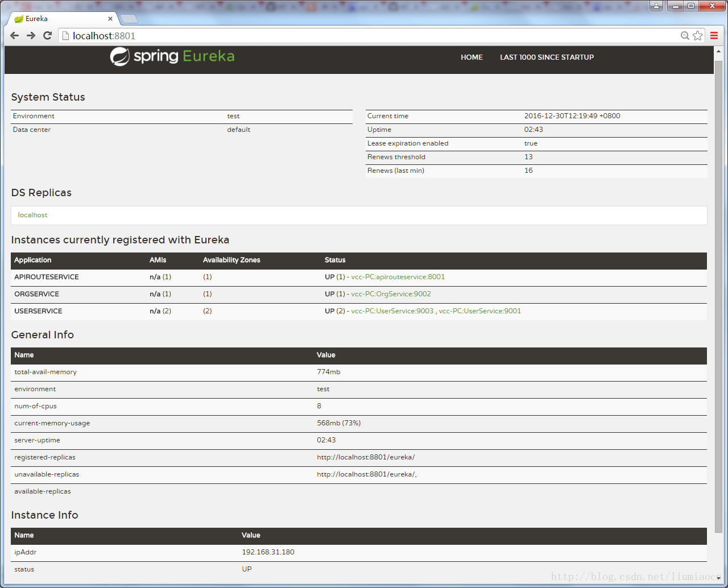The height and width of the screenshot is (588, 728).
Task: Click the instance status row label
Action: 24,569
